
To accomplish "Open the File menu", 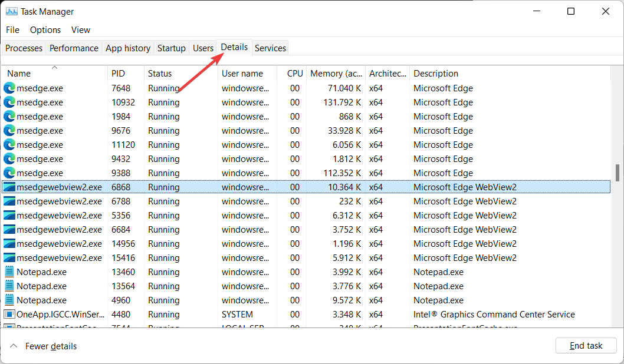I will point(12,30).
